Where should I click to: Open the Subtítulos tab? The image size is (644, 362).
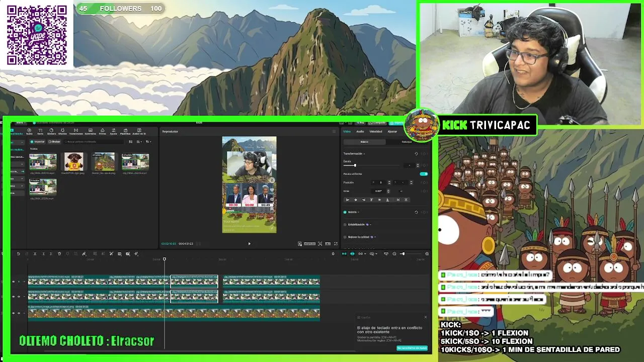coord(91,131)
